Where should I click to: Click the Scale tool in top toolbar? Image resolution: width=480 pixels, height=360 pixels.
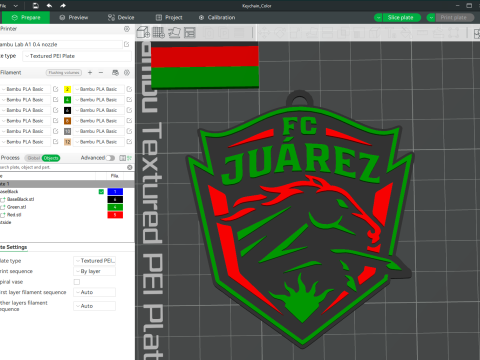click(296, 32)
